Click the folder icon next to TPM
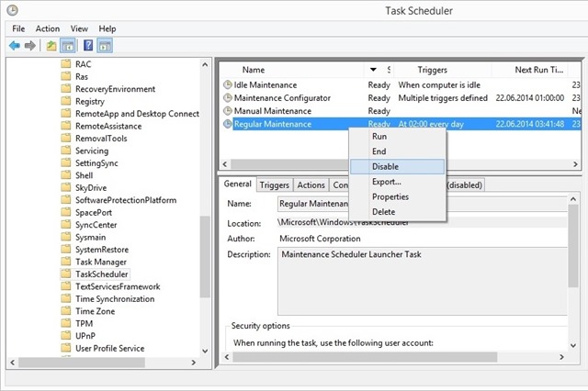 [66, 323]
